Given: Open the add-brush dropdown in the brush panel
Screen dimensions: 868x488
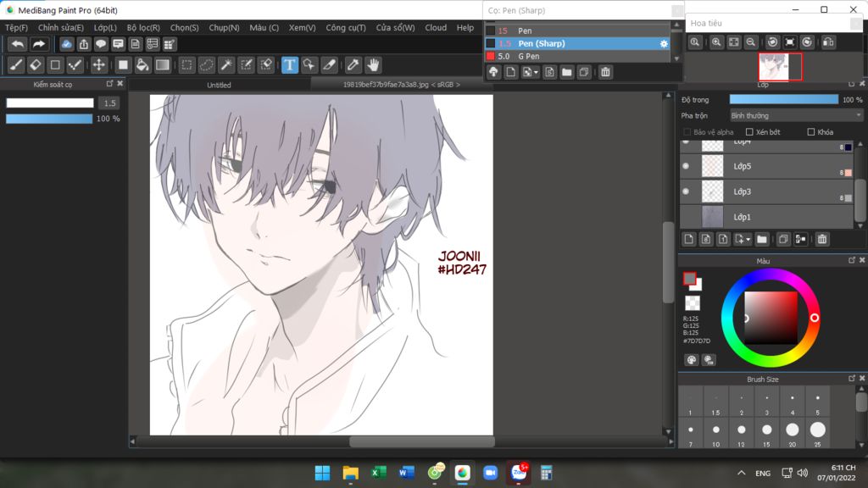Looking at the screenshot, I should 536,73.
